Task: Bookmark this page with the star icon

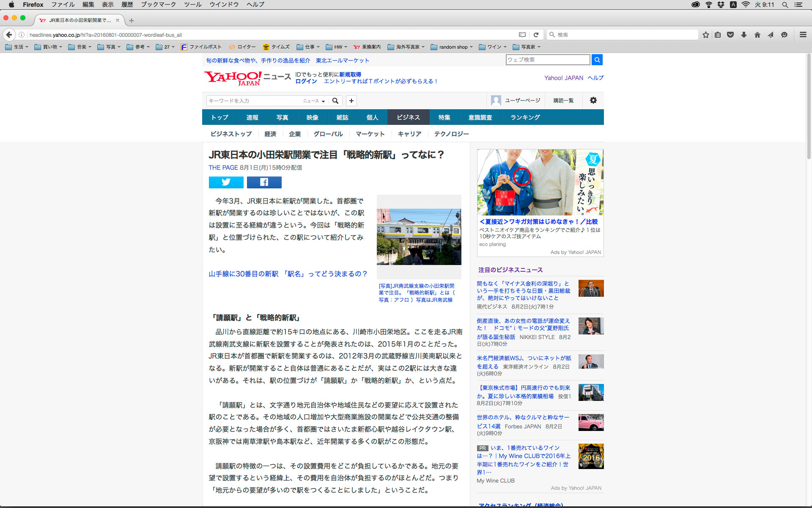Action: point(705,35)
